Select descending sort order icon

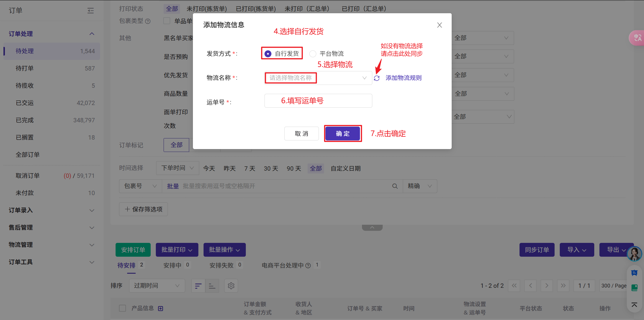tap(198, 286)
